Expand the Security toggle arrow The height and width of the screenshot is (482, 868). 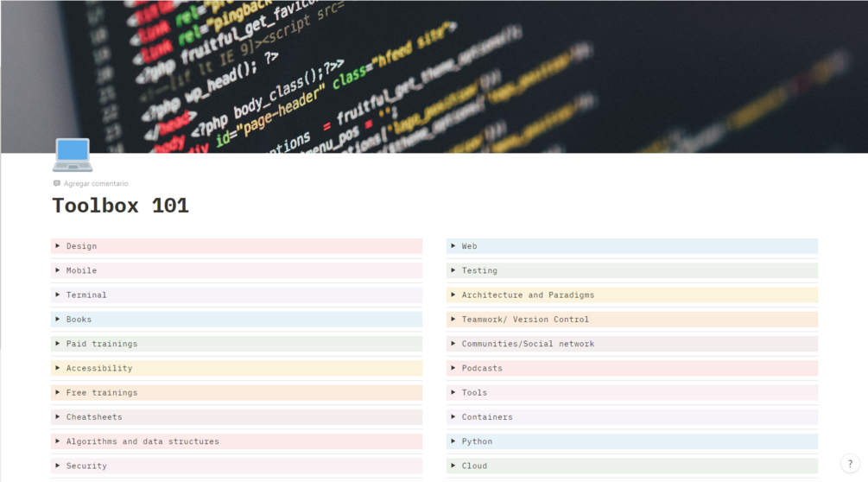point(58,465)
